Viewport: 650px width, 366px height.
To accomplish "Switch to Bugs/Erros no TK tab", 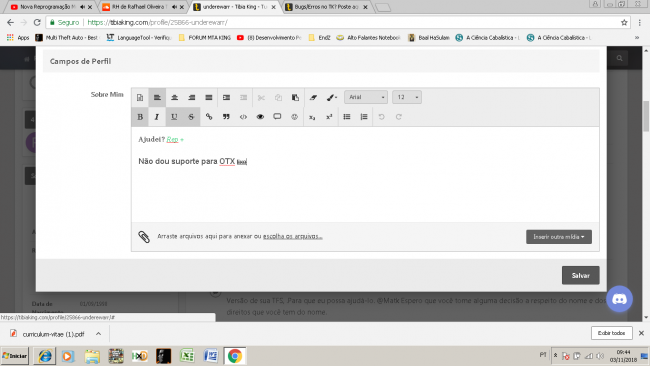I will click(326, 7).
